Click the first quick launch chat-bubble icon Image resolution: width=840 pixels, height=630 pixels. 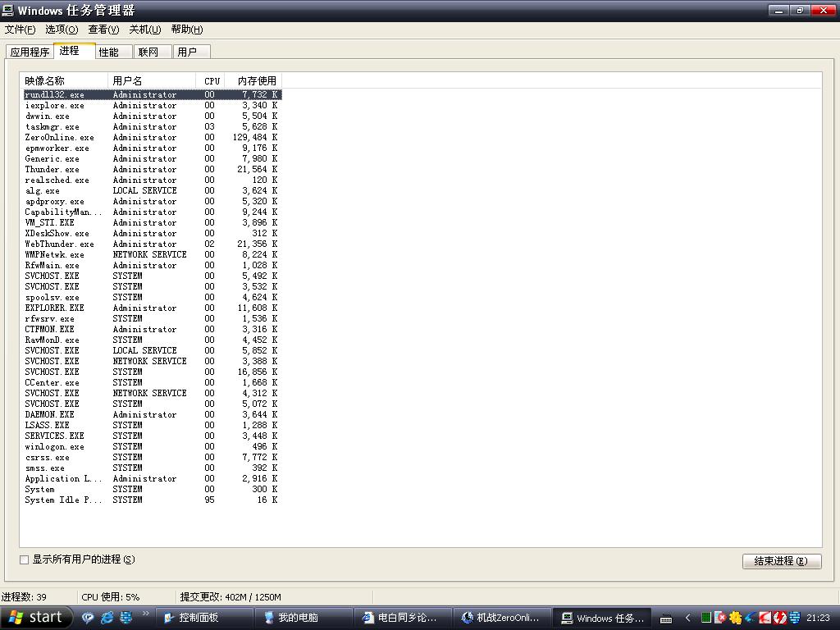(x=89, y=618)
